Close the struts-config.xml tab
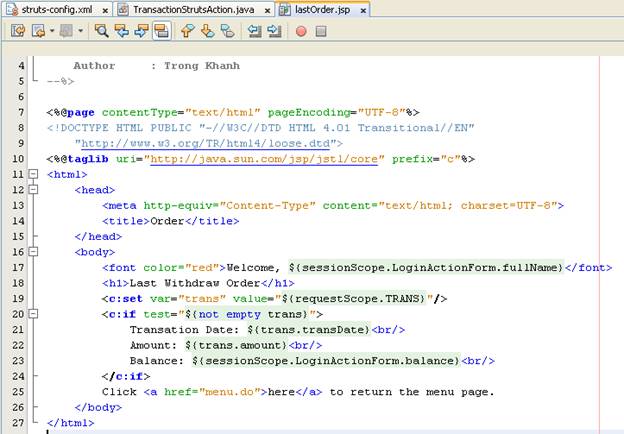Viewport: 624px width, 434px height. click(x=105, y=11)
